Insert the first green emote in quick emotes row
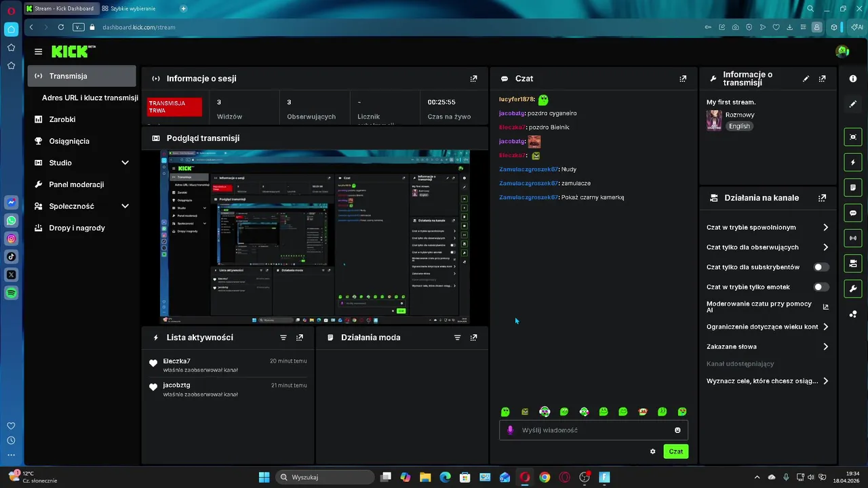 tap(505, 411)
